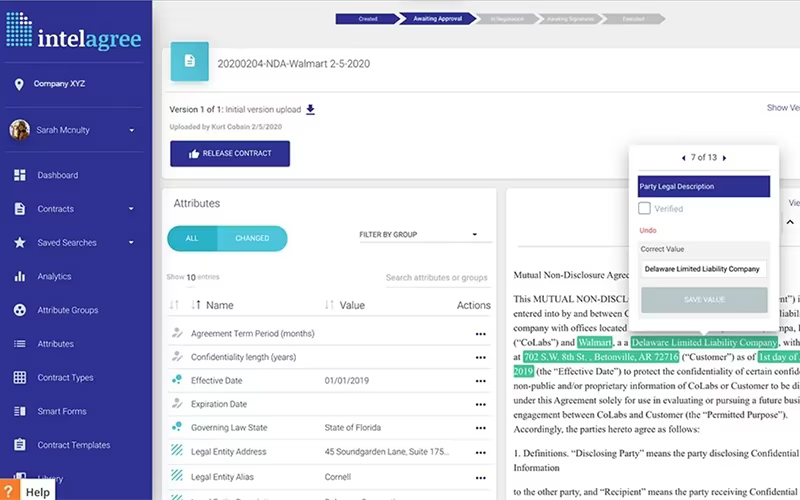This screenshot has height=500, width=800.
Task: Open actions menu for Governing Law State
Action: (x=480, y=428)
